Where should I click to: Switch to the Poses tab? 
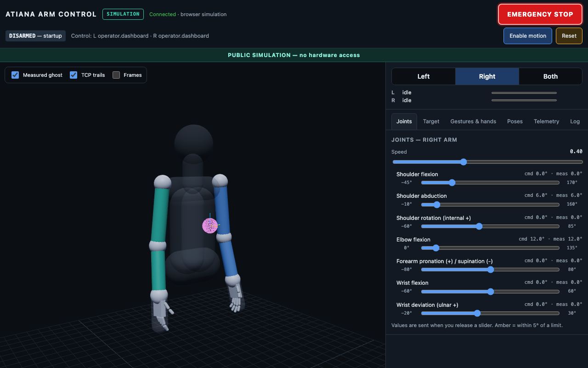(x=515, y=121)
